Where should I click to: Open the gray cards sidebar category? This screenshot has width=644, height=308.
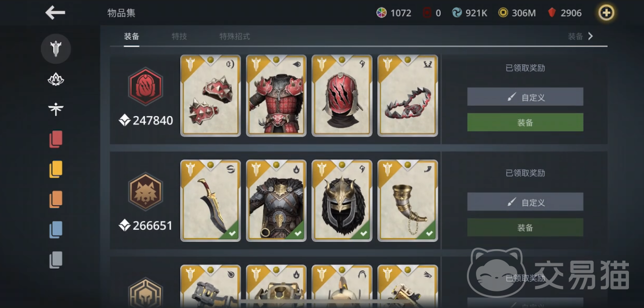pyautogui.click(x=56, y=260)
